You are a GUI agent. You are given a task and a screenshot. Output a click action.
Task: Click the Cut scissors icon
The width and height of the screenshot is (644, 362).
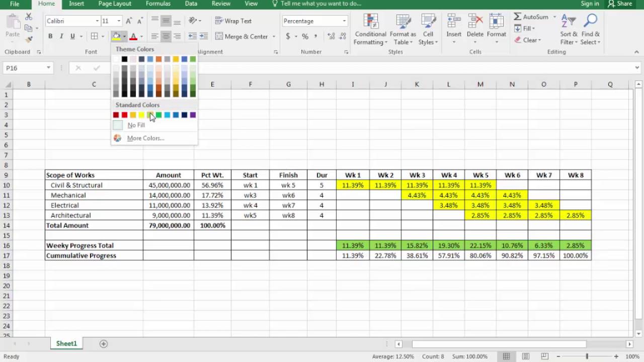click(29, 18)
